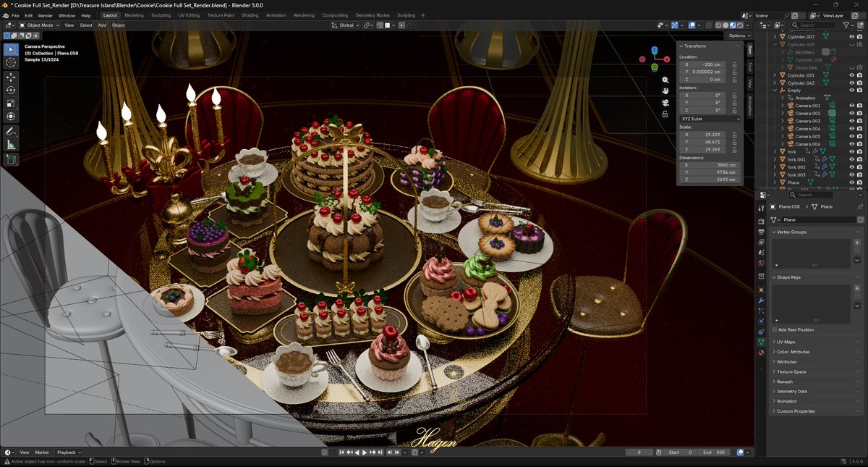Image resolution: width=868 pixels, height=467 pixels.
Task: Switch to solid viewport shading
Action: pos(726,25)
